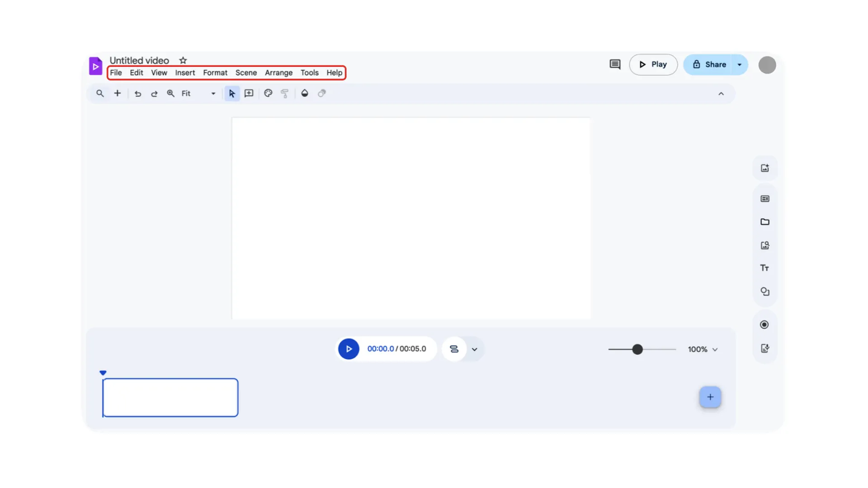
Task: Select the arrow/select tool
Action: pos(231,93)
